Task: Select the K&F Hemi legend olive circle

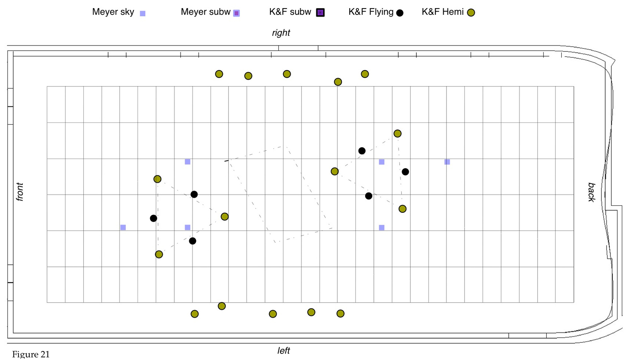Action: click(471, 13)
